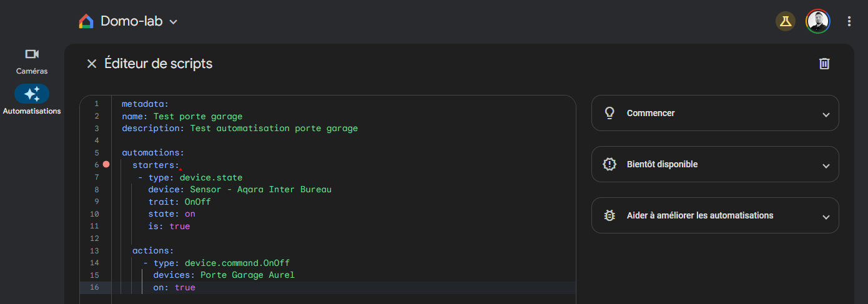
Task: Open the user account avatar
Action: [817, 21]
